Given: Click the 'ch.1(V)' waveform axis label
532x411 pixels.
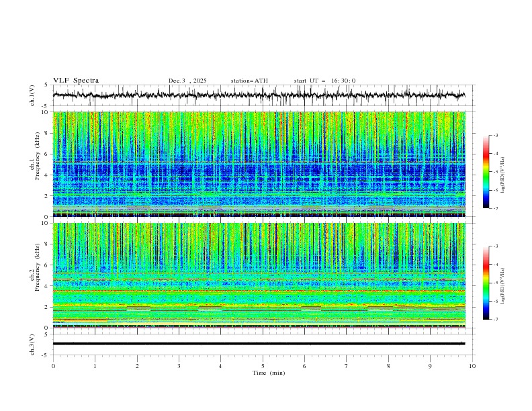Looking at the screenshot, I should (32, 95).
